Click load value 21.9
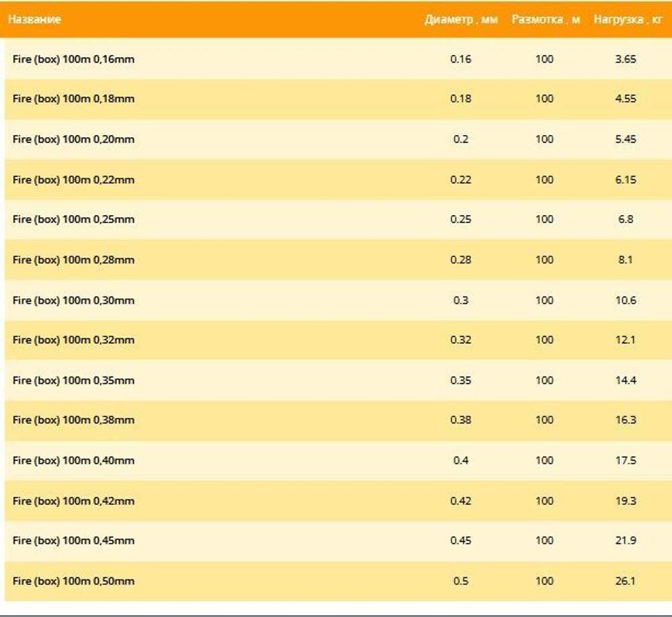The image size is (672, 617). 626,540
